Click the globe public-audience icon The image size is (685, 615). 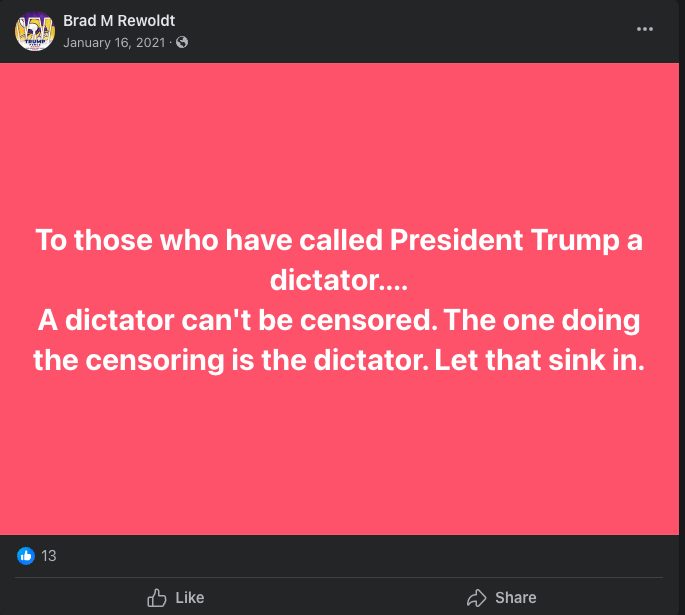(x=182, y=42)
